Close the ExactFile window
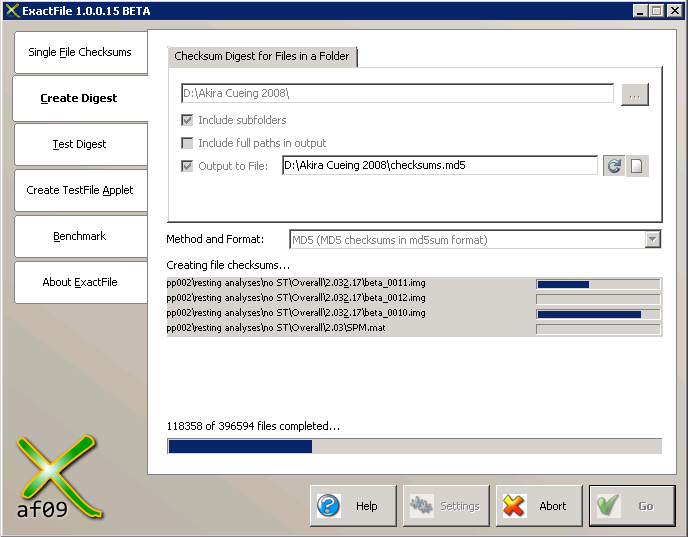Viewport: 688px width, 537px height. (674, 11)
